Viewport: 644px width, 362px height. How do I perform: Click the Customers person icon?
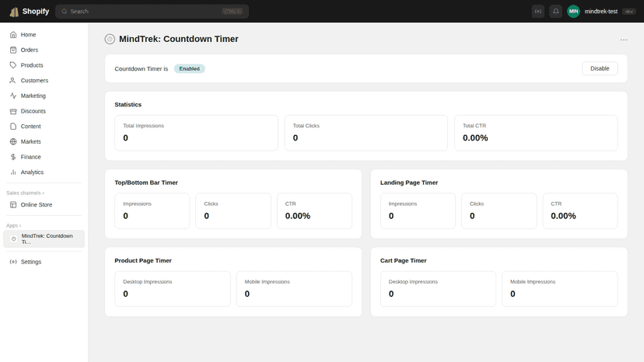pyautogui.click(x=13, y=81)
